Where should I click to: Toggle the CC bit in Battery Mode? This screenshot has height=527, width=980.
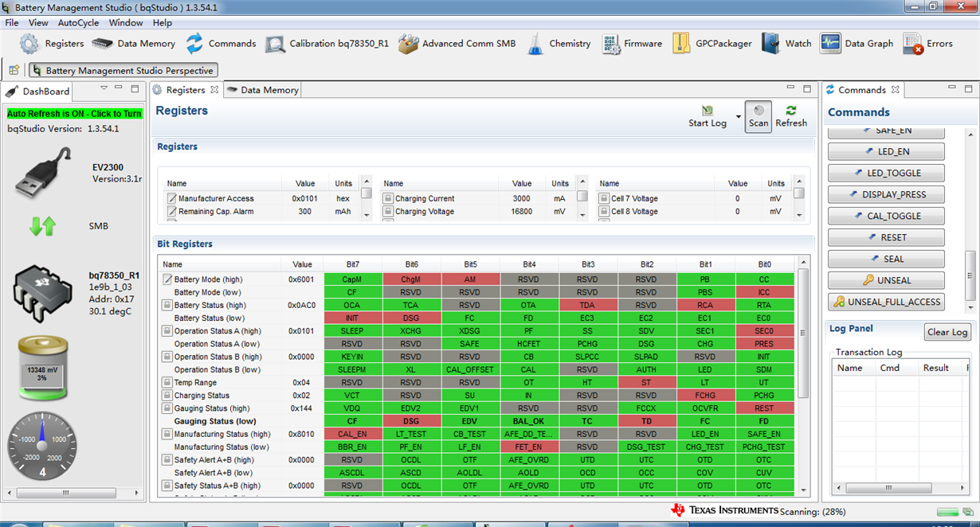tap(764, 279)
